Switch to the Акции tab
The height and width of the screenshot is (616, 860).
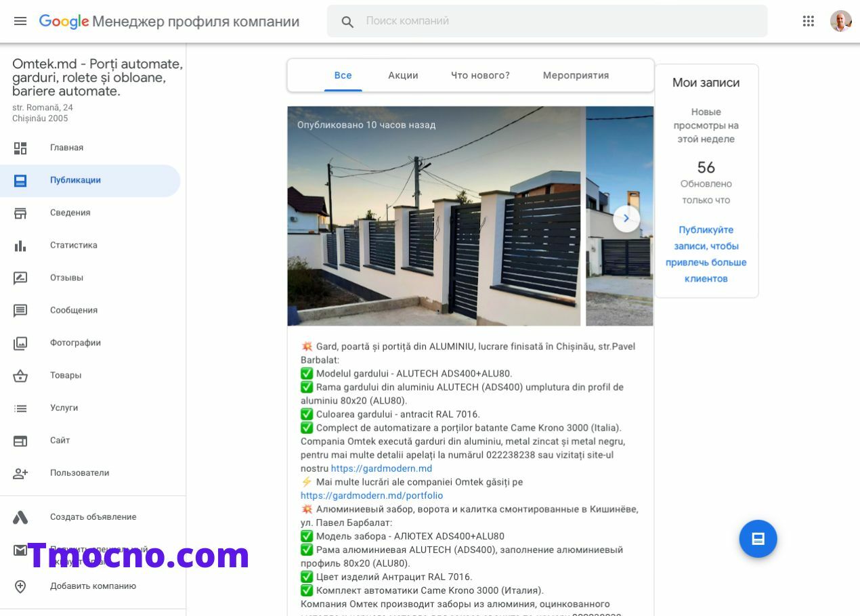403,75
